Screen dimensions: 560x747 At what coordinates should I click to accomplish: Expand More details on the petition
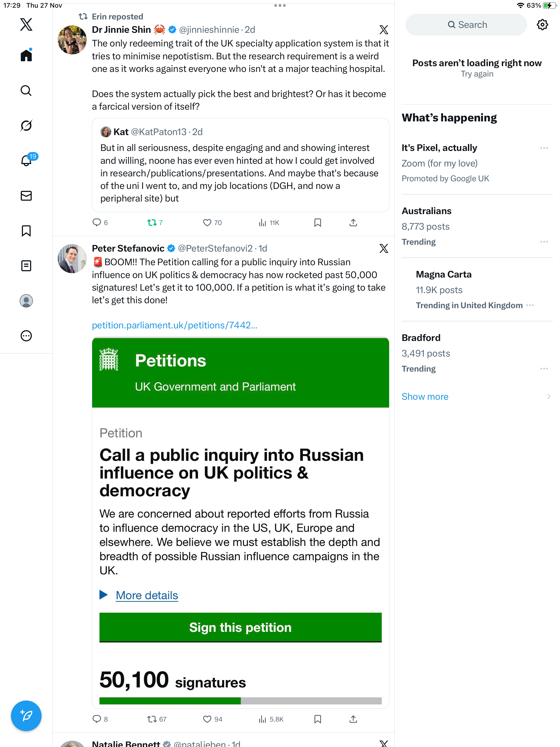[x=147, y=595]
